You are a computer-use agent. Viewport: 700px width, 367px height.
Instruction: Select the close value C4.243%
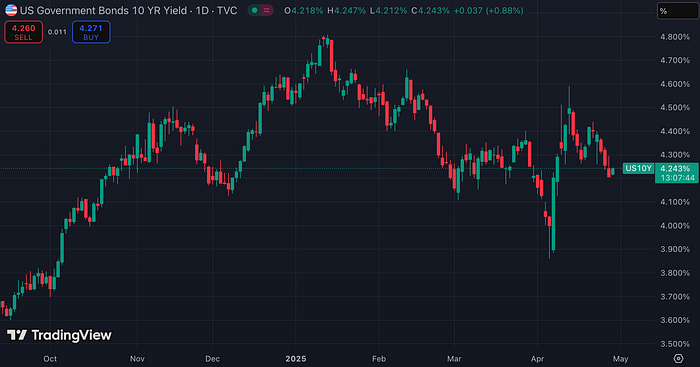point(430,10)
